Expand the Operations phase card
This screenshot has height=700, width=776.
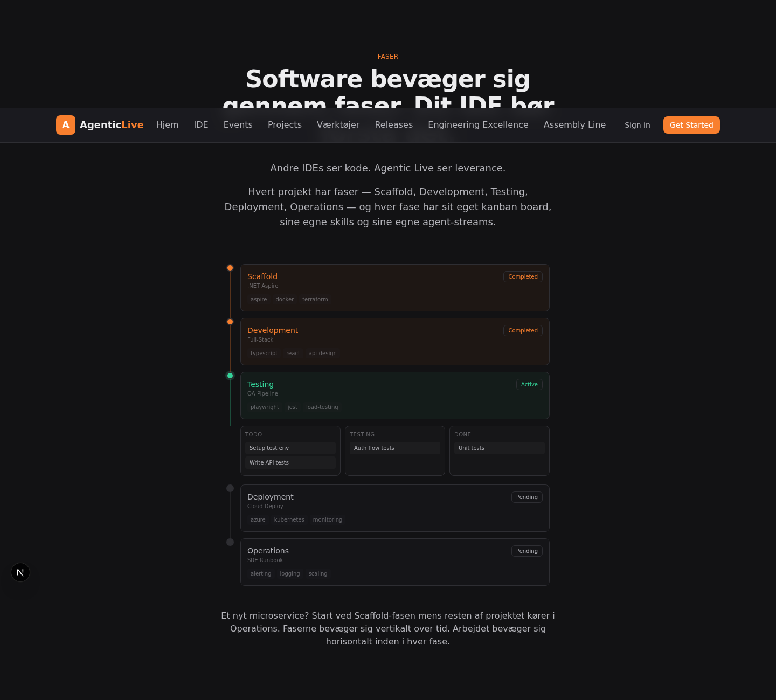(394, 562)
